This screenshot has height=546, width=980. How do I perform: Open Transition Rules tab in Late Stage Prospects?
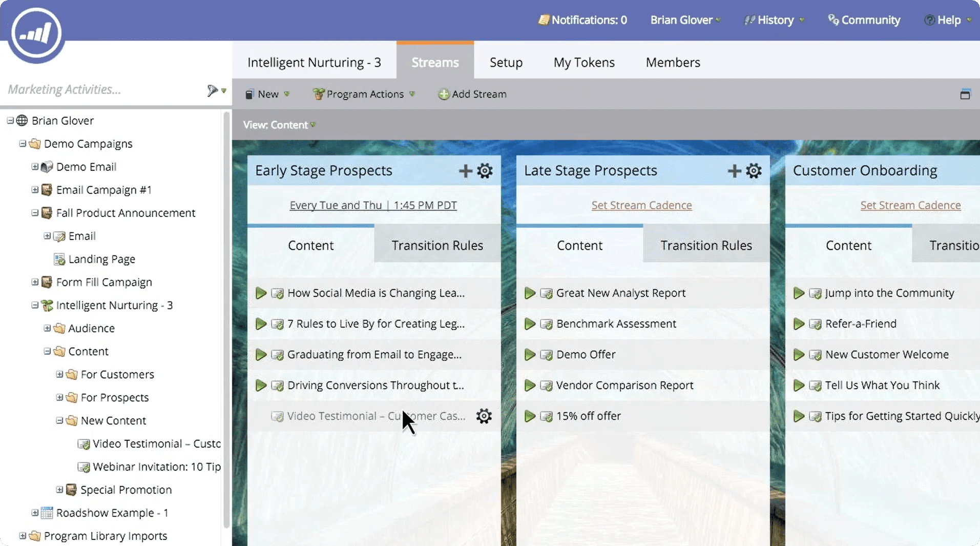(706, 246)
